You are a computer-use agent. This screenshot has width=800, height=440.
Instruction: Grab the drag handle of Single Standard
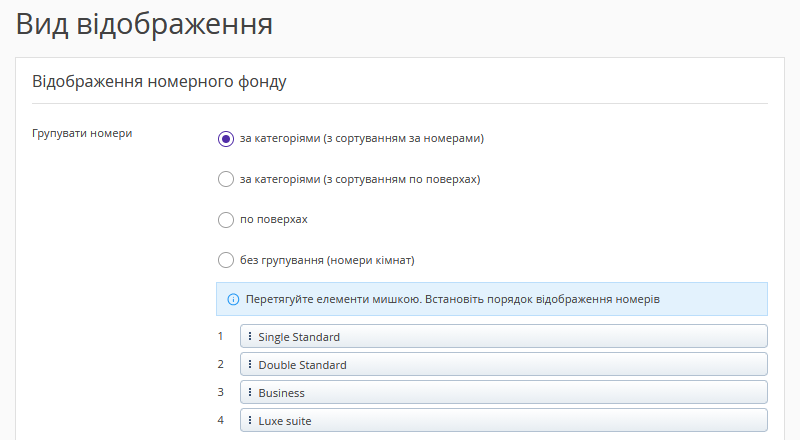pos(250,336)
